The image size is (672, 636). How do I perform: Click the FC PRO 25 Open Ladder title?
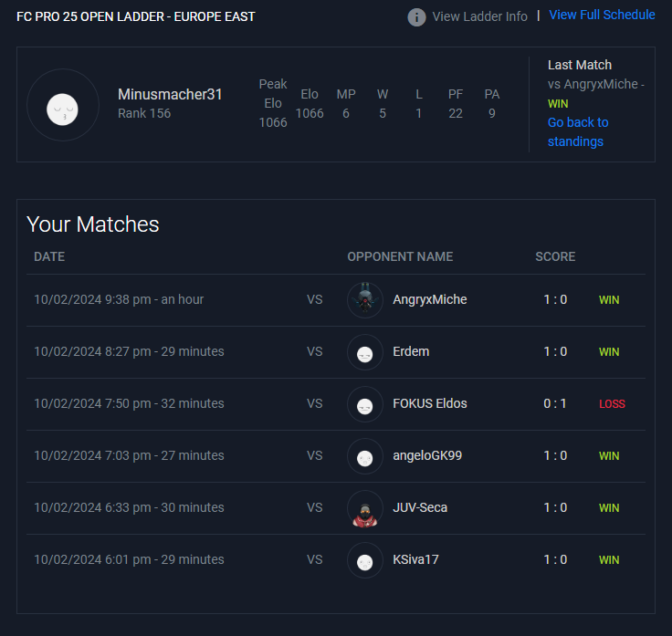click(x=135, y=16)
